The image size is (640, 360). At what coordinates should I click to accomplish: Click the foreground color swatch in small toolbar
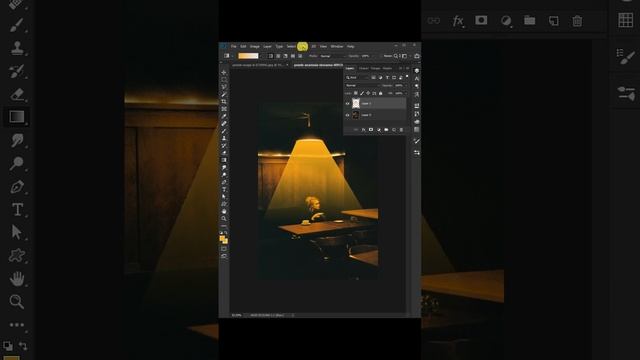(x=222, y=238)
